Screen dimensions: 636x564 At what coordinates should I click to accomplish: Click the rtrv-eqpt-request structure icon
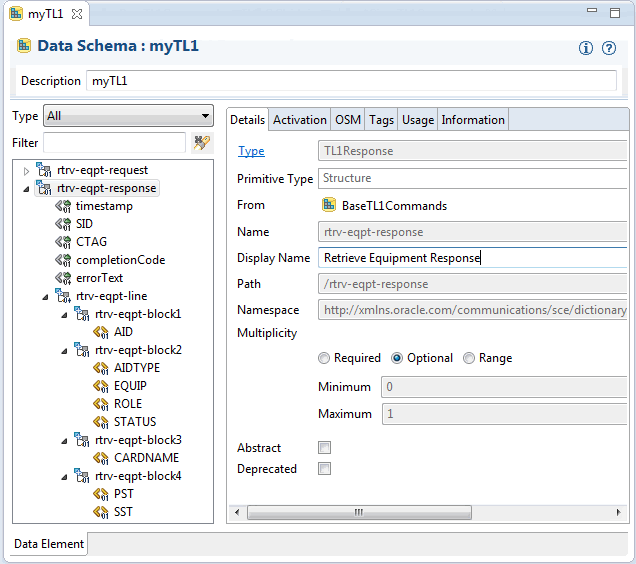tap(44, 170)
